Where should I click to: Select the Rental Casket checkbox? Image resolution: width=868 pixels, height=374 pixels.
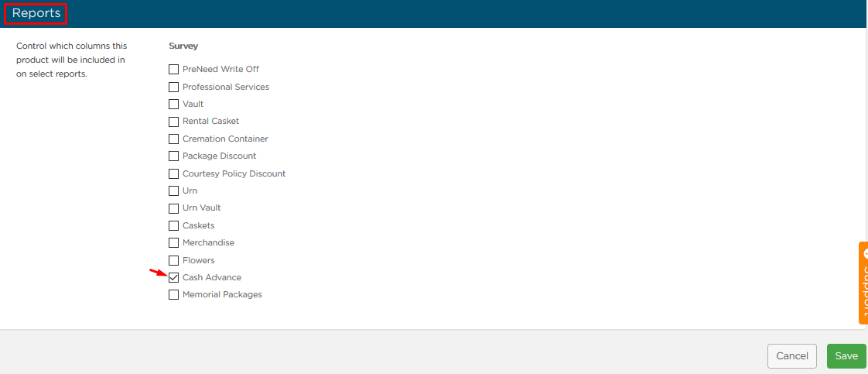tap(174, 122)
